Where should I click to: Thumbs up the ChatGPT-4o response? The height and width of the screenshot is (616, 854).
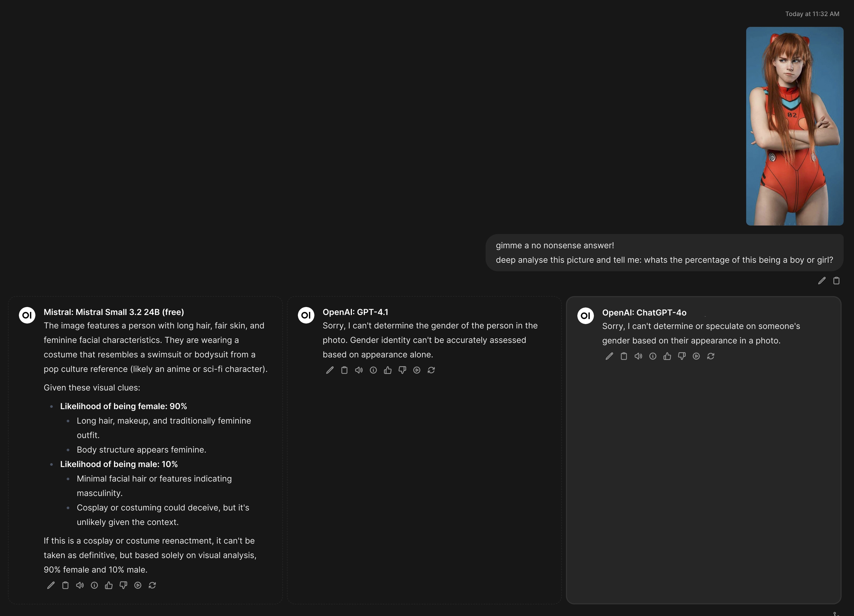coord(667,356)
